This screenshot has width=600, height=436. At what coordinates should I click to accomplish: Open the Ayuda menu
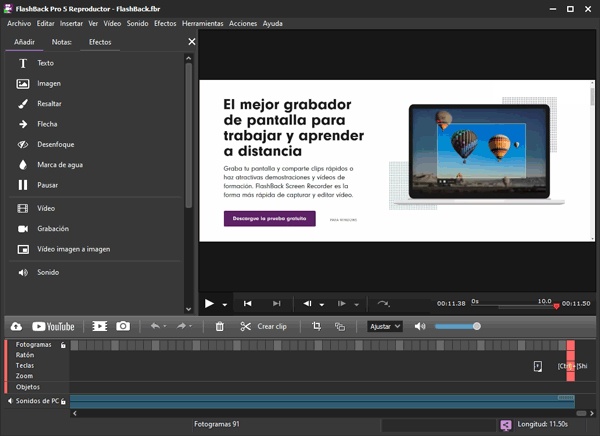click(272, 23)
